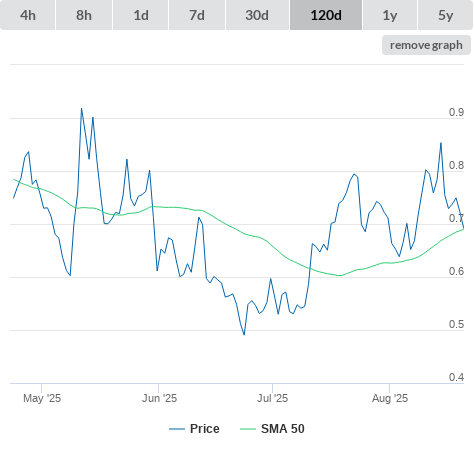The image size is (474, 455).
Task: Open the 1y chart range
Action: point(390,15)
